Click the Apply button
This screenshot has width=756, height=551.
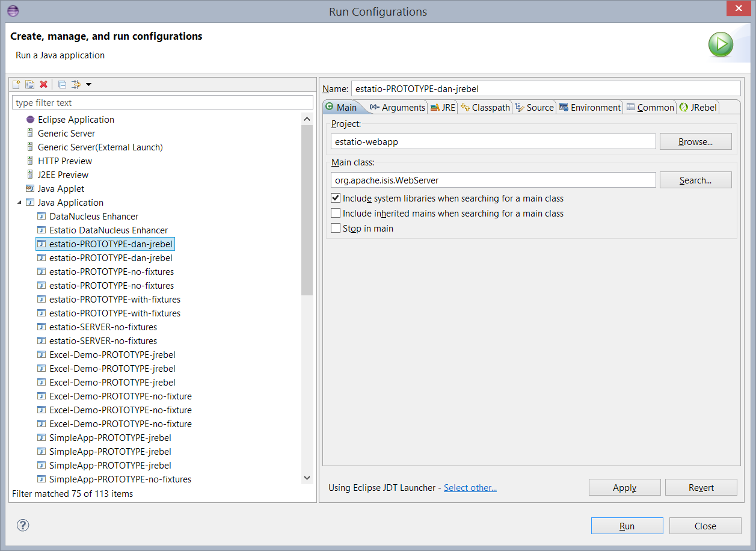point(624,487)
